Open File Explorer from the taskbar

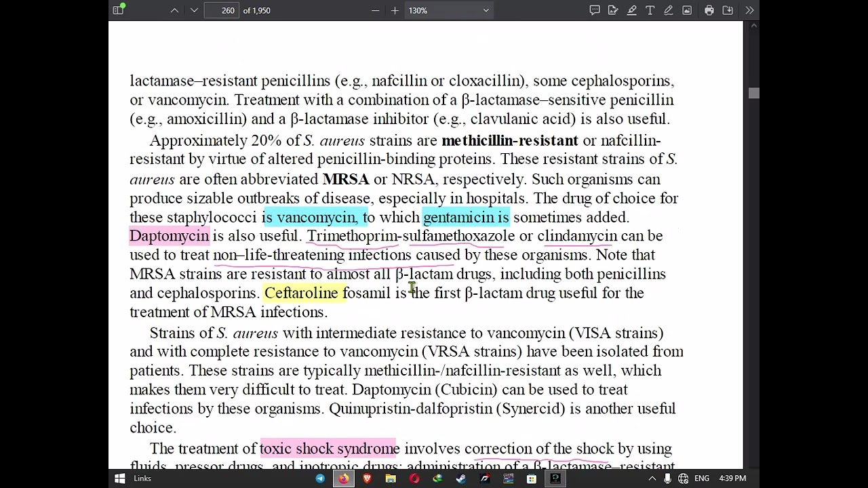[391, 479]
